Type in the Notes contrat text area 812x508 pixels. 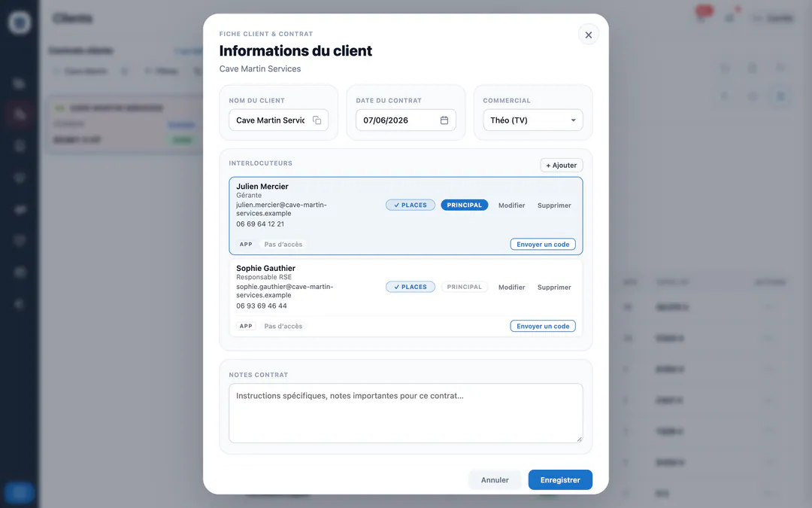406,413
